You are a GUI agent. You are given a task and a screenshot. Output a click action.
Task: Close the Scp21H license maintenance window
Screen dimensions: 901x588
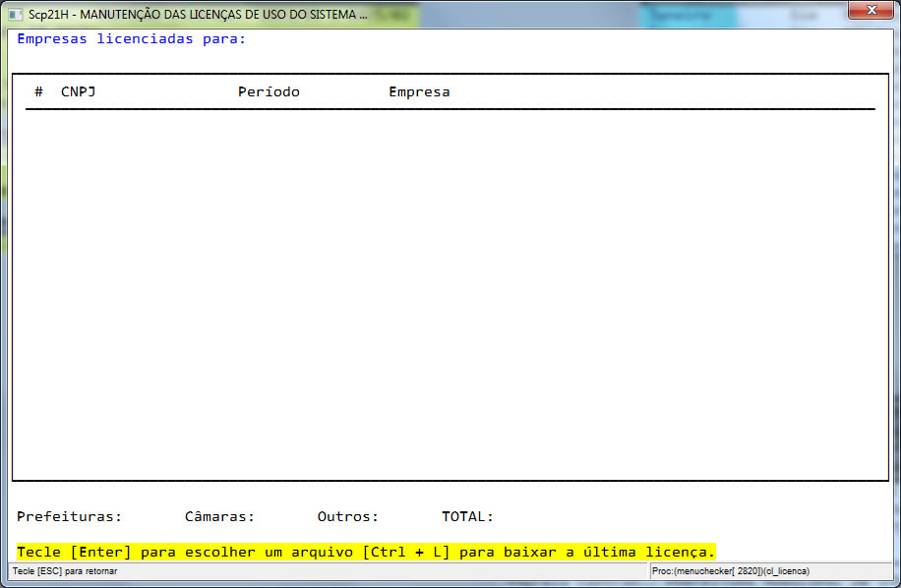[871, 10]
